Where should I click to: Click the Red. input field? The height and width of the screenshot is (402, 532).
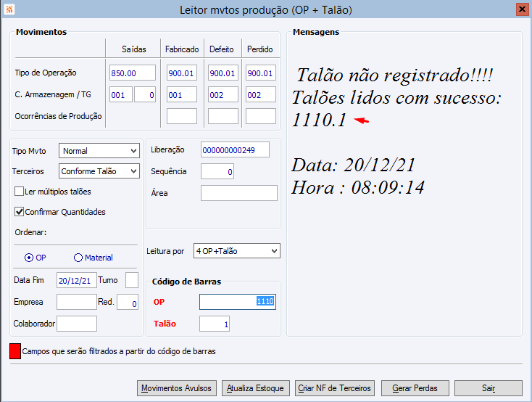(x=128, y=302)
